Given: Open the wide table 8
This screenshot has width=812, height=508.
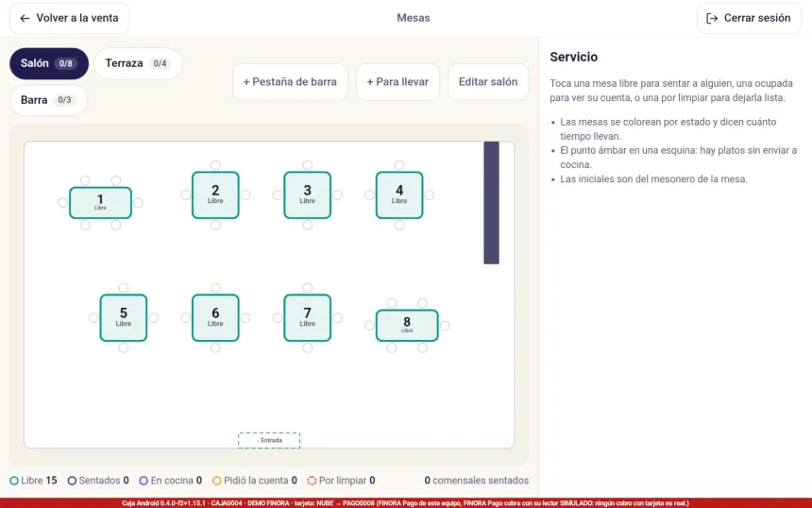Looking at the screenshot, I should 407,325.
